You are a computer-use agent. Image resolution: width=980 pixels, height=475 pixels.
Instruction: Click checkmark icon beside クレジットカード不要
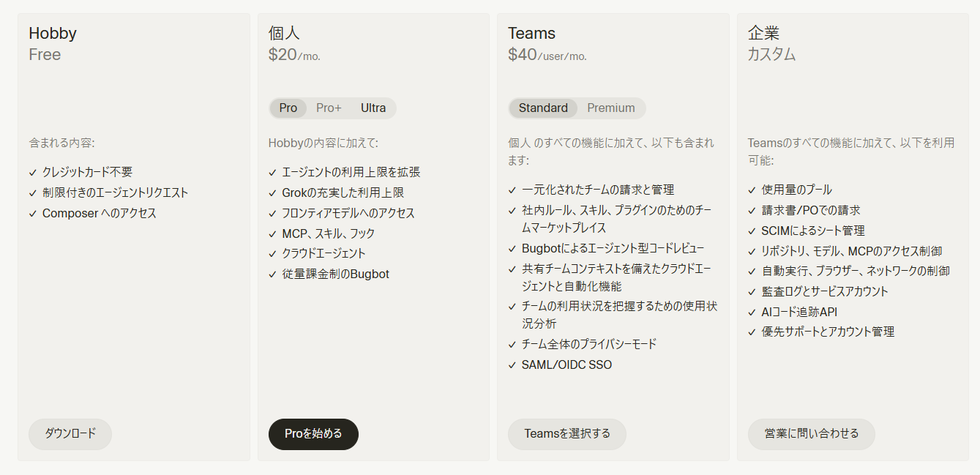point(33,173)
